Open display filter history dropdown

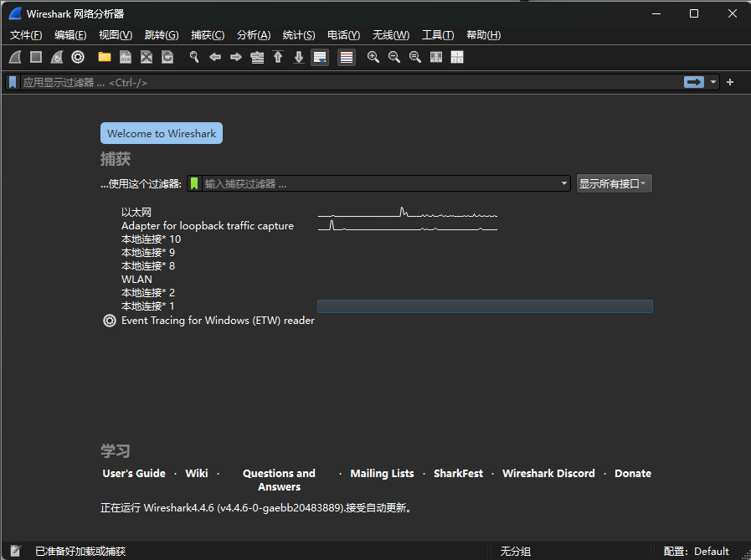tap(713, 82)
